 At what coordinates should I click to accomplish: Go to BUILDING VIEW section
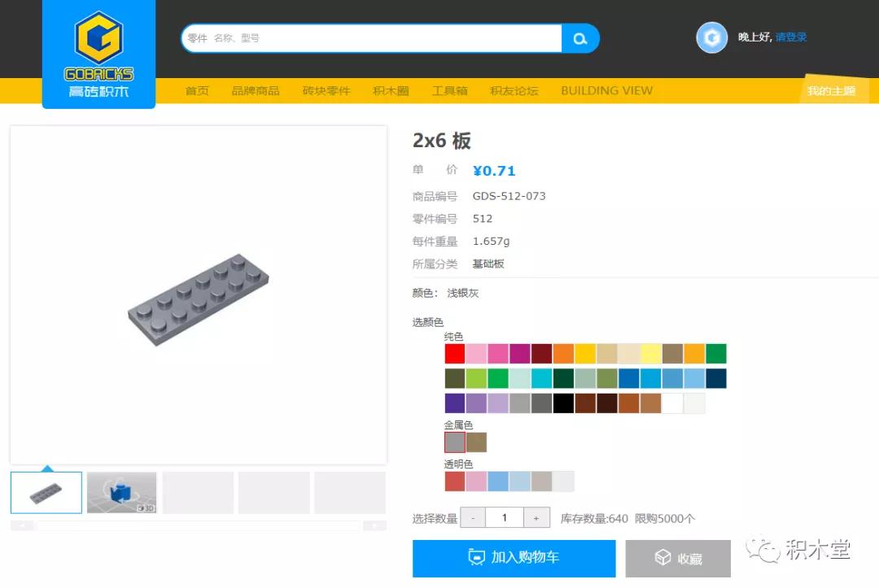[x=606, y=90]
